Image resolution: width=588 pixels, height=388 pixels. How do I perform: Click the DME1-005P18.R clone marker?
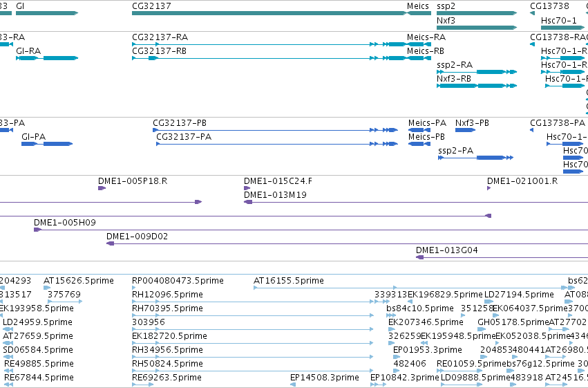102,188
